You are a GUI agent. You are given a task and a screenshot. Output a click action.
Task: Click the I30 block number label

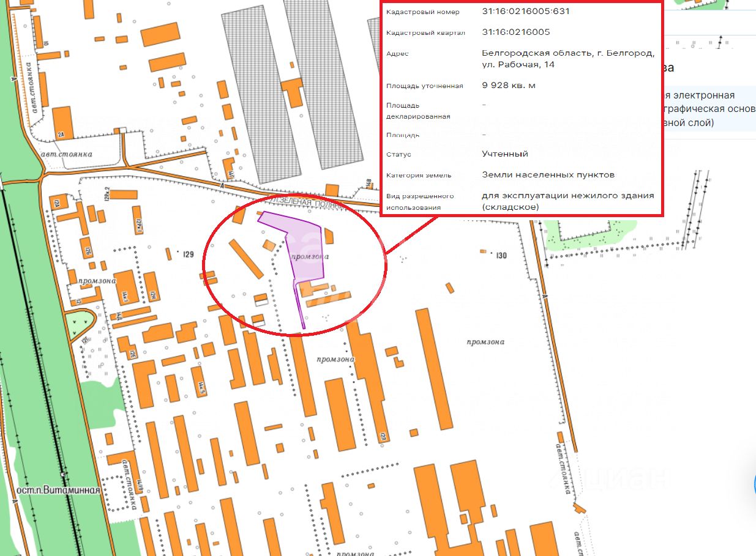pyautogui.click(x=502, y=255)
